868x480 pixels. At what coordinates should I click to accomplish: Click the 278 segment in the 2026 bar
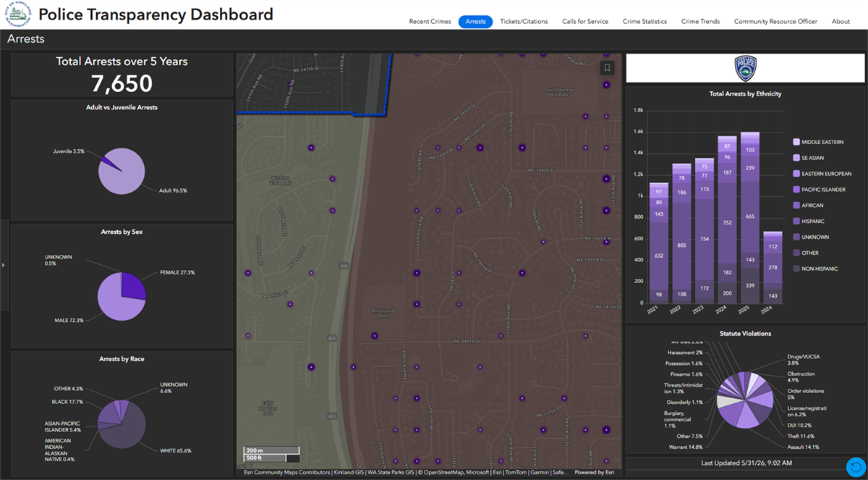(773, 267)
